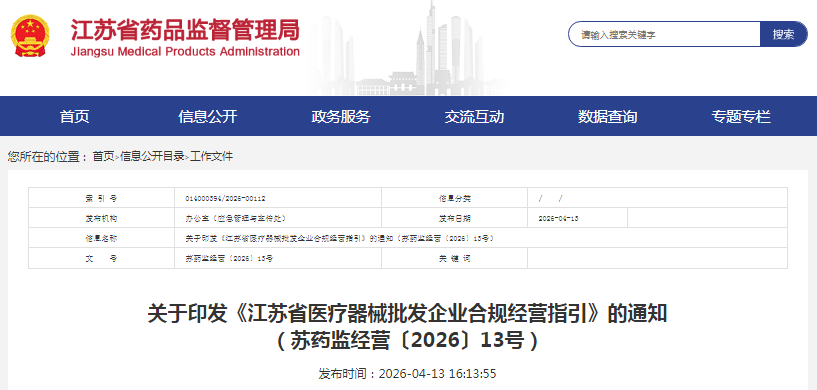Viewport: 817px width, 390px height.
Task: Click the 关键词 label cell
Action: [x=454, y=259]
